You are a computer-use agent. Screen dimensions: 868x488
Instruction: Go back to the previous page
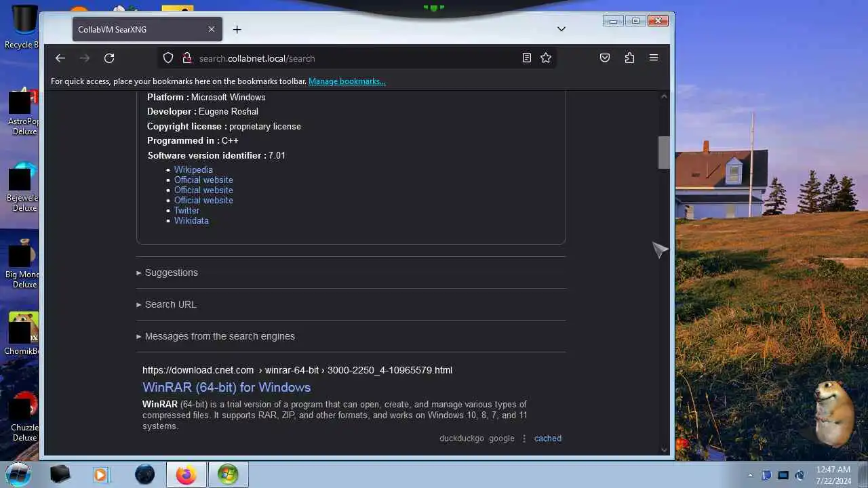(60, 58)
